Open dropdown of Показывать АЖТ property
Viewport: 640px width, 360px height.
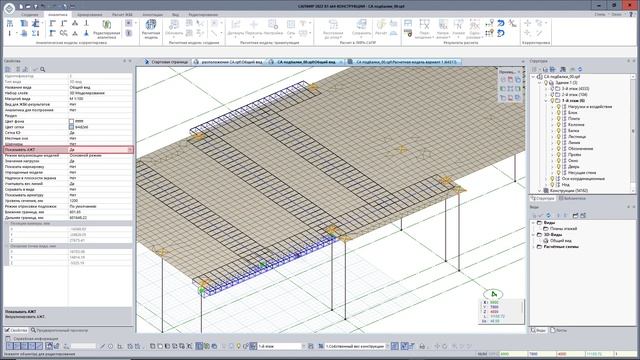(130, 150)
